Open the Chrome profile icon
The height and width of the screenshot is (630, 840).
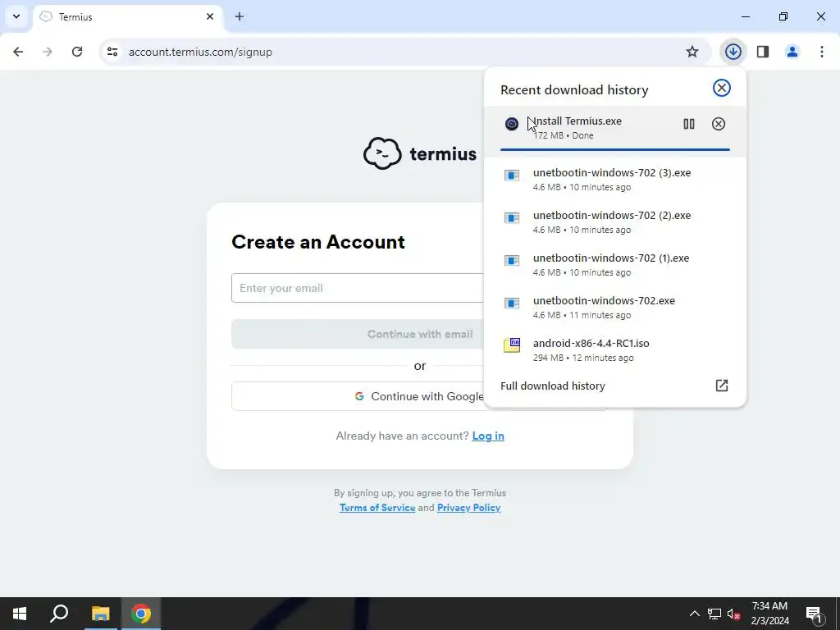click(x=792, y=52)
